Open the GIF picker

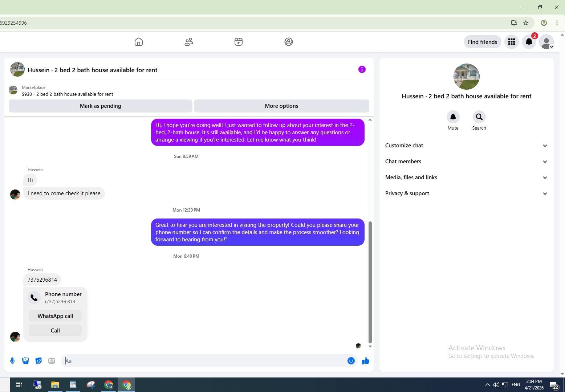click(52, 361)
